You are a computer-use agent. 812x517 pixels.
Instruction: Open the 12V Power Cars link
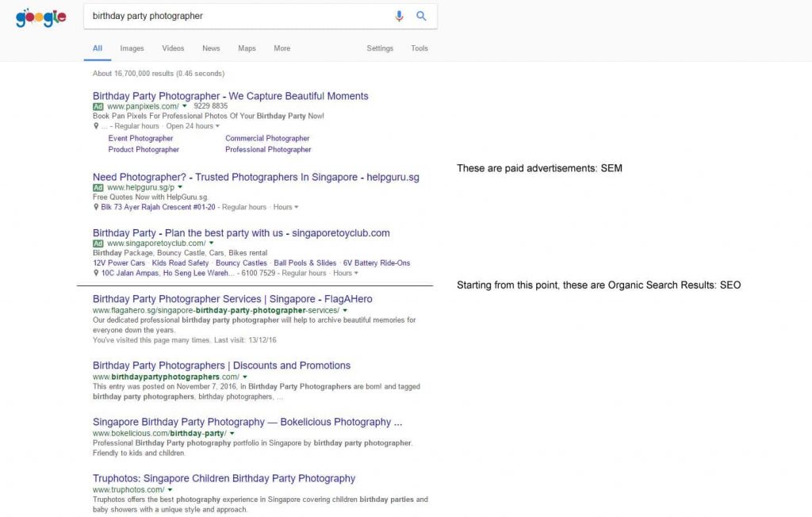point(119,263)
